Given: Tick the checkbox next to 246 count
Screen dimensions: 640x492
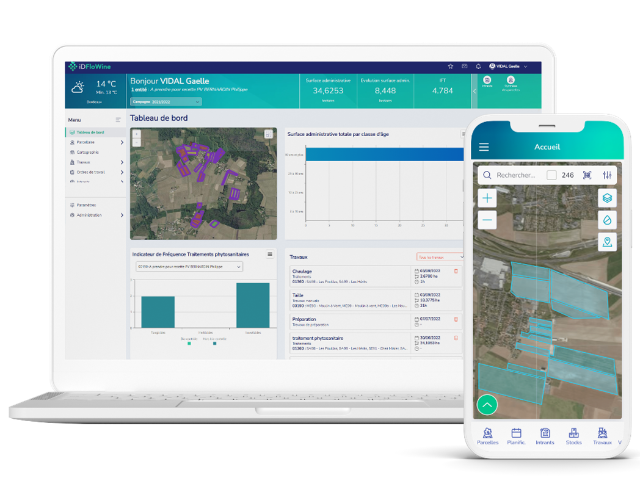Looking at the screenshot, I should (552, 175).
